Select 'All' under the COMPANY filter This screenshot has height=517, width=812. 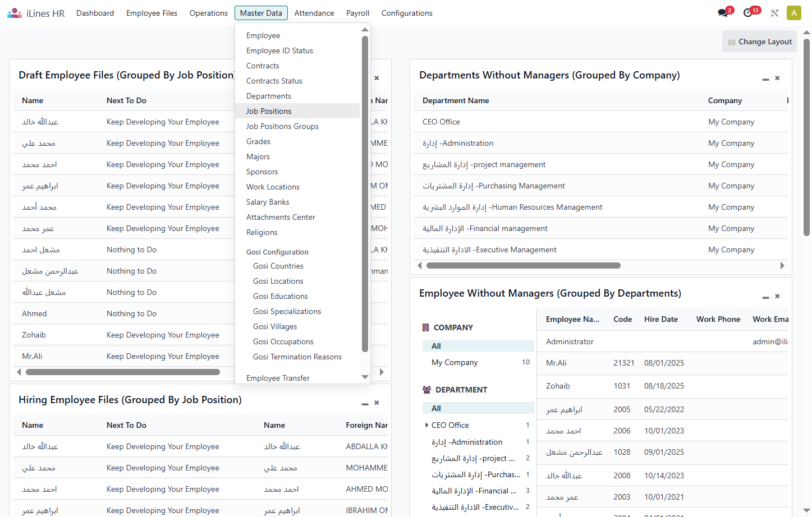point(478,346)
